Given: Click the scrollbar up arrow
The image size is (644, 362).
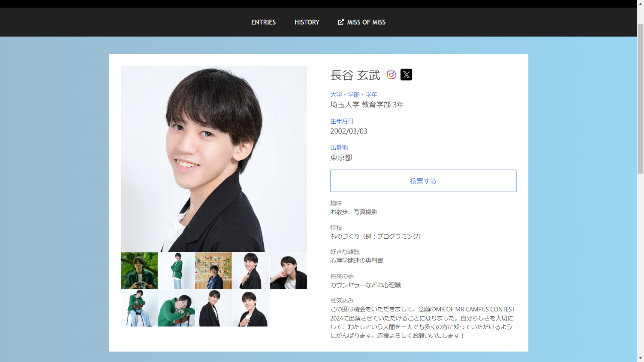Looking at the screenshot, I should (x=640, y=3).
